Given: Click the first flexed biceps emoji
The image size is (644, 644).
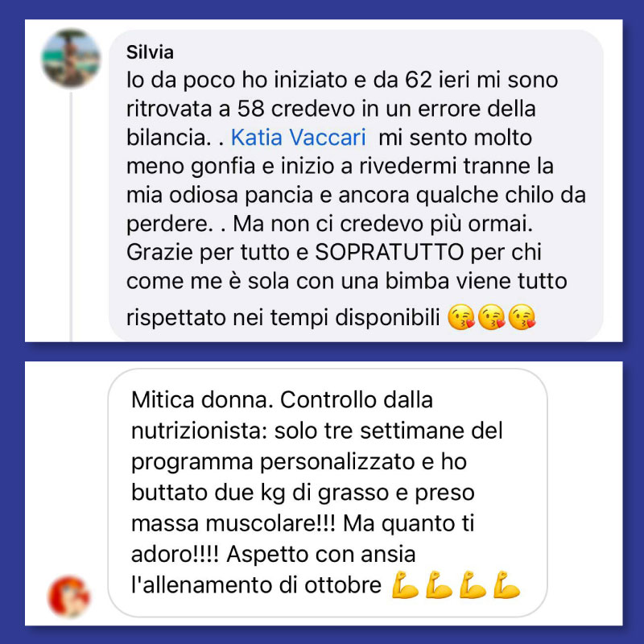Looking at the screenshot, I should pyautogui.click(x=405, y=585).
